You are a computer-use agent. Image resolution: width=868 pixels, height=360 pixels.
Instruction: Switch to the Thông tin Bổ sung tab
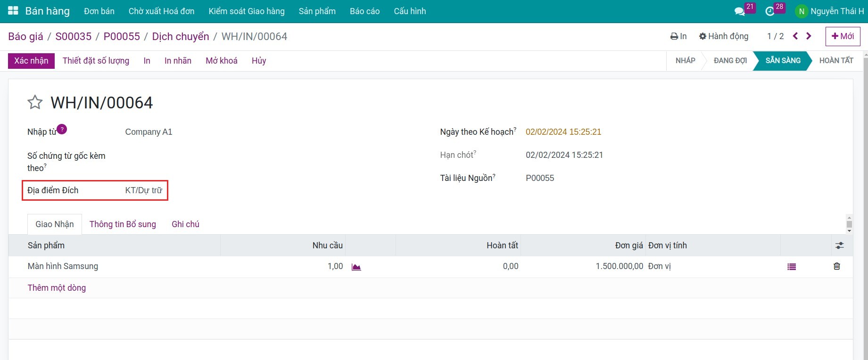tap(123, 224)
